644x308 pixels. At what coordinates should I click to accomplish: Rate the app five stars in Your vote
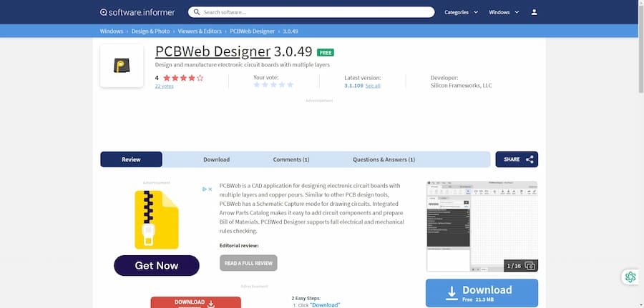point(291,84)
